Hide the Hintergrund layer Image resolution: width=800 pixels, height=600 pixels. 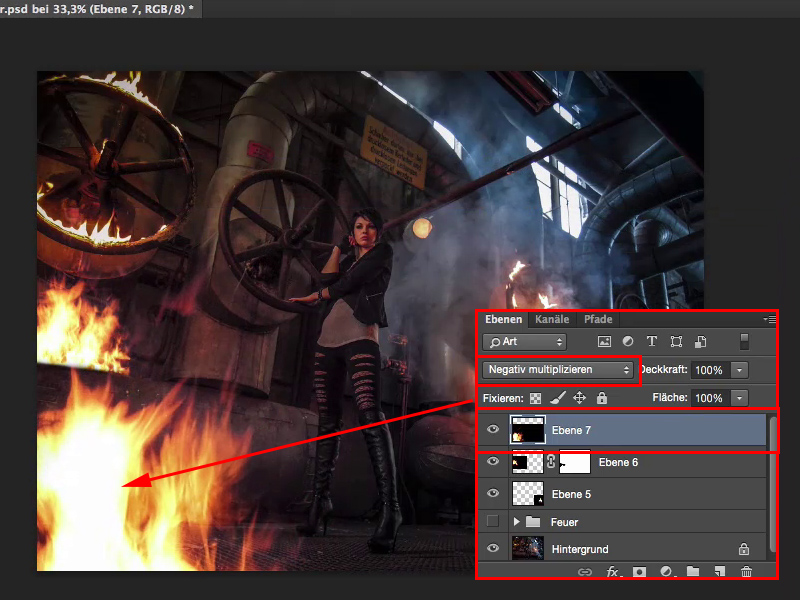[493, 548]
